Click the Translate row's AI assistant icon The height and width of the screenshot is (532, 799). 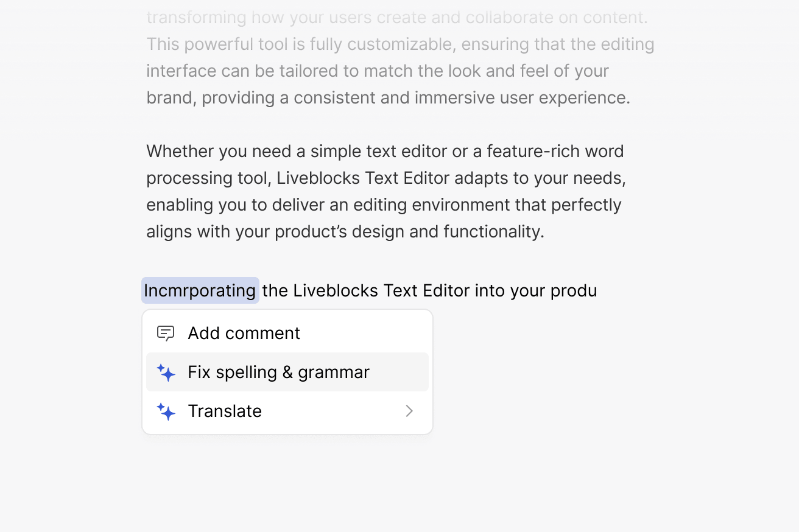tap(165, 411)
